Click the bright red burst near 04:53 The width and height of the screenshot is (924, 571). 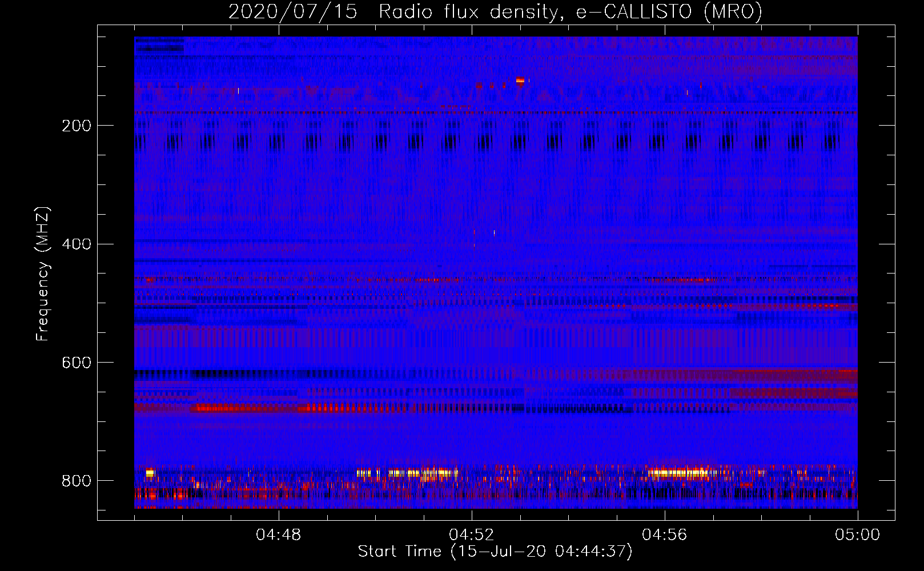[520, 81]
